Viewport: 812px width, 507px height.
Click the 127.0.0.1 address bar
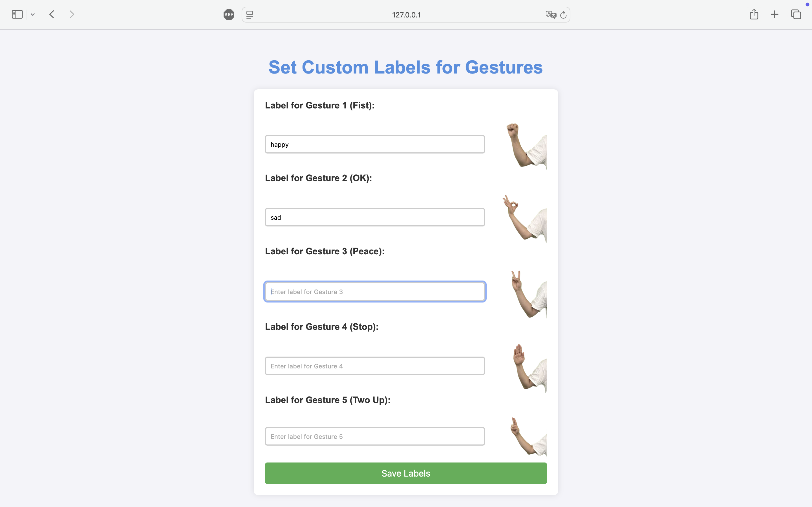click(x=406, y=15)
